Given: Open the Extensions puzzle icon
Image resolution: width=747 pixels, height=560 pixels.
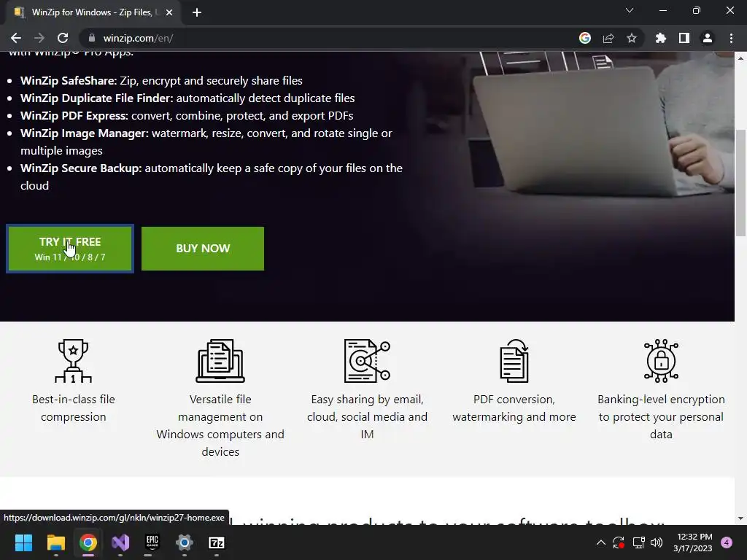Looking at the screenshot, I should point(660,38).
